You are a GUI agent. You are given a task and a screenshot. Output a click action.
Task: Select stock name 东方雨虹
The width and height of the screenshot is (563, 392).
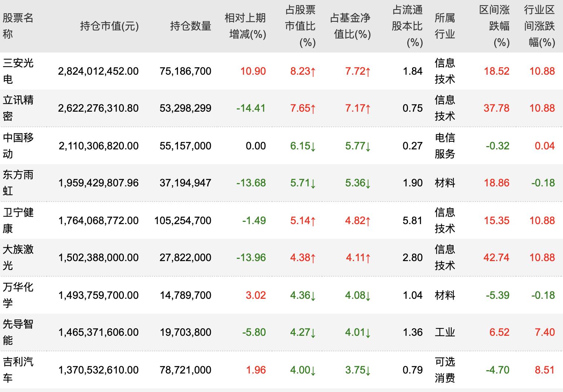(x=18, y=183)
